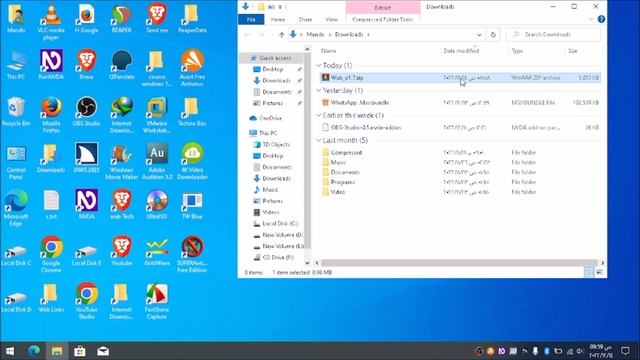Open VLC media player desktop shortcut
This screenshot has height=360, width=640.
click(51, 22)
